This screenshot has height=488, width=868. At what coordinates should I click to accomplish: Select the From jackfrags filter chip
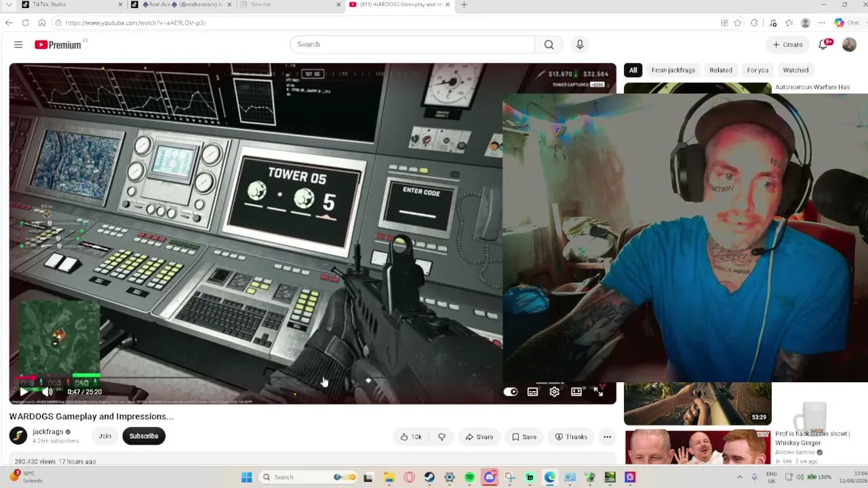pyautogui.click(x=673, y=70)
